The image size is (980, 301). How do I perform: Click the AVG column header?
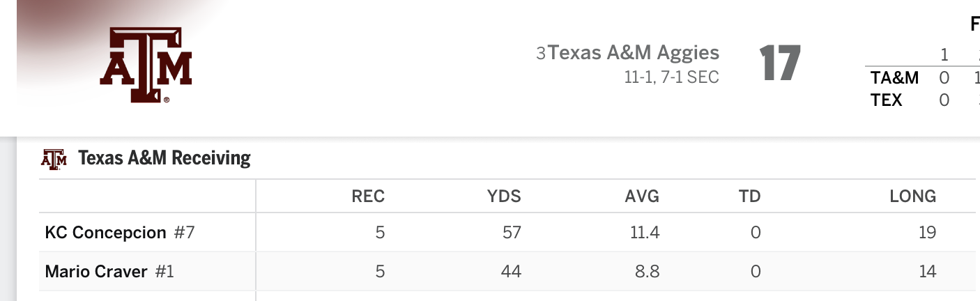(x=642, y=196)
